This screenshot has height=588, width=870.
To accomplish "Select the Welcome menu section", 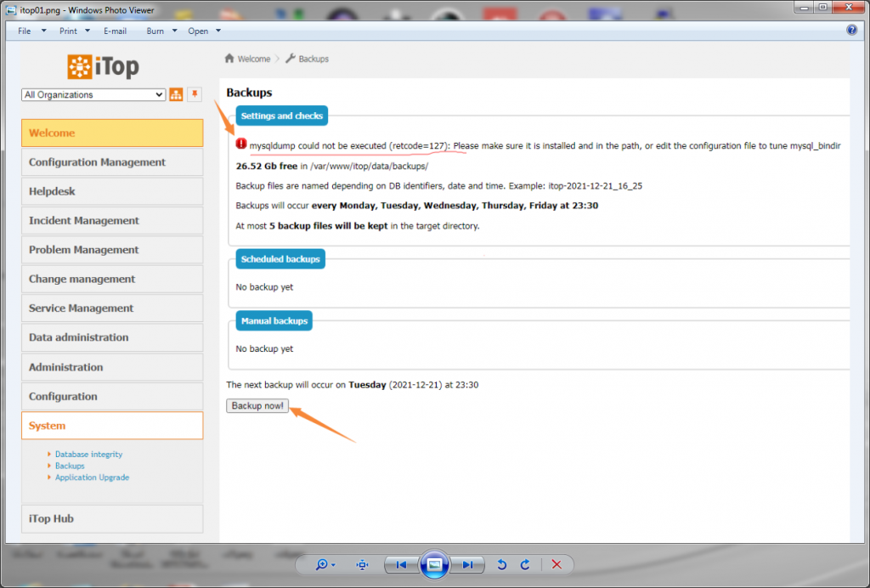I will click(x=112, y=133).
